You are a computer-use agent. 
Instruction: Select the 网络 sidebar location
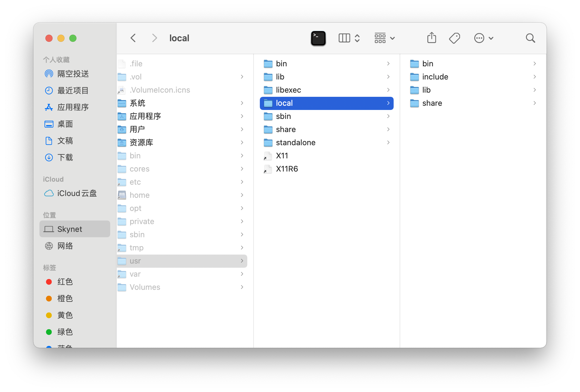(65, 246)
